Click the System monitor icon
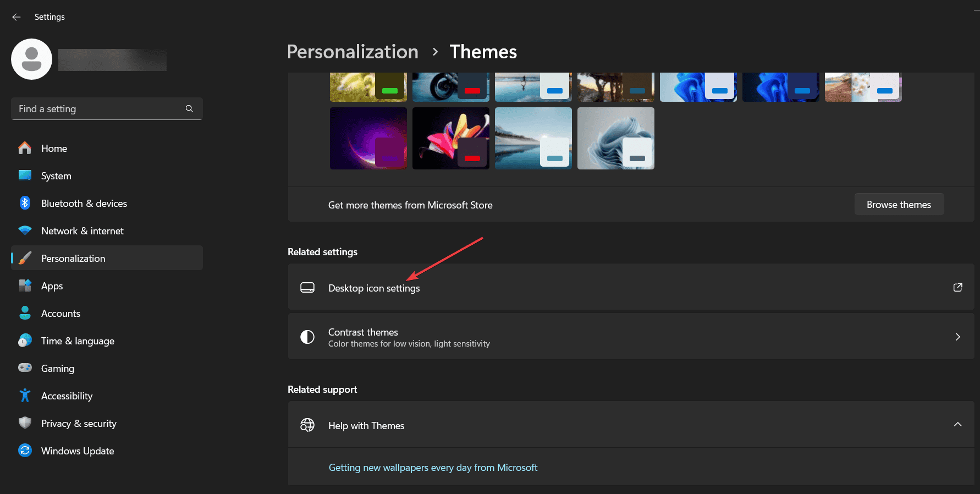 (25, 175)
